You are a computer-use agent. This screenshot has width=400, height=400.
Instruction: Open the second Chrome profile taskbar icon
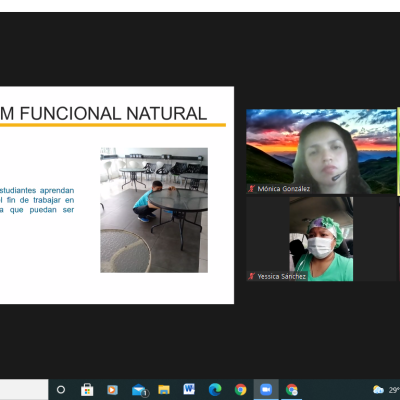tap(292, 389)
